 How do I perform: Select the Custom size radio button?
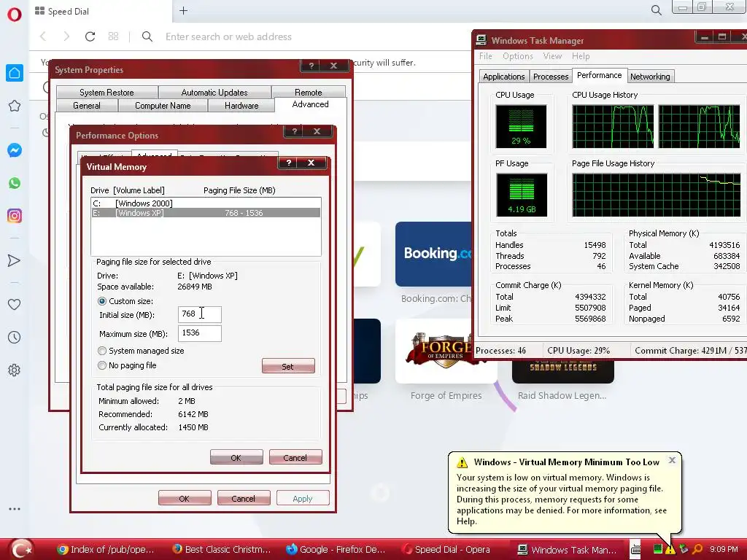click(102, 301)
